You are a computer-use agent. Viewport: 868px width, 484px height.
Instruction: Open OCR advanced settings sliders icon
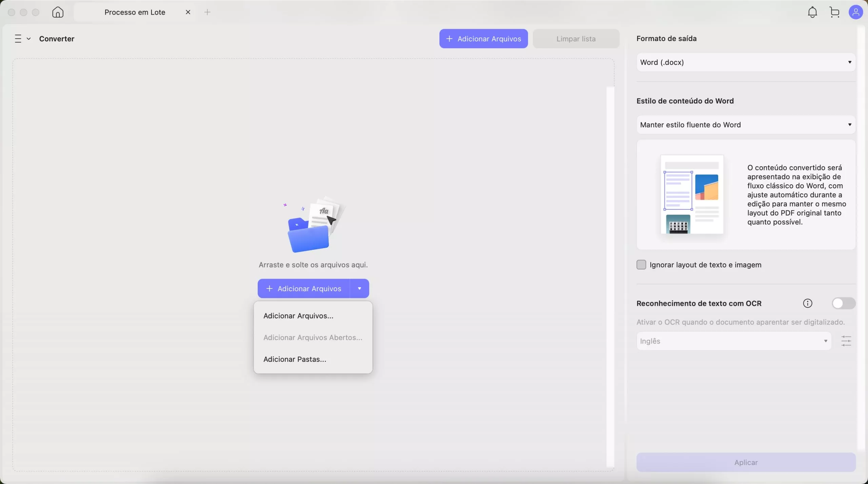846,341
